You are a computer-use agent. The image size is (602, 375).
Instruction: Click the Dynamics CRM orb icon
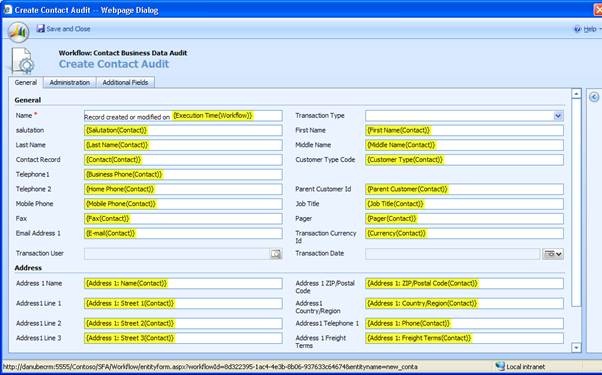tap(18, 32)
